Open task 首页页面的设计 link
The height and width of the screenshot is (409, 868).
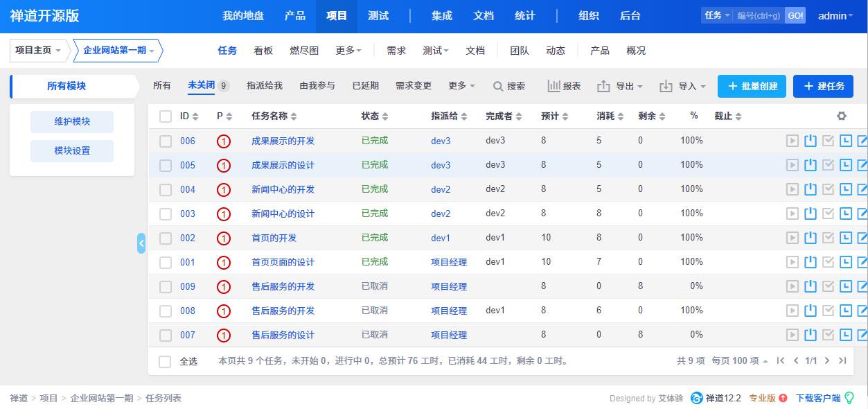pyautogui.click(x=283, y=262)
